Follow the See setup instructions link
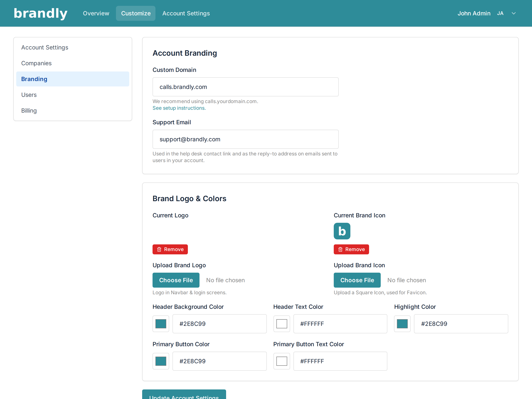 pyautogui.click(x=179, y=108)
